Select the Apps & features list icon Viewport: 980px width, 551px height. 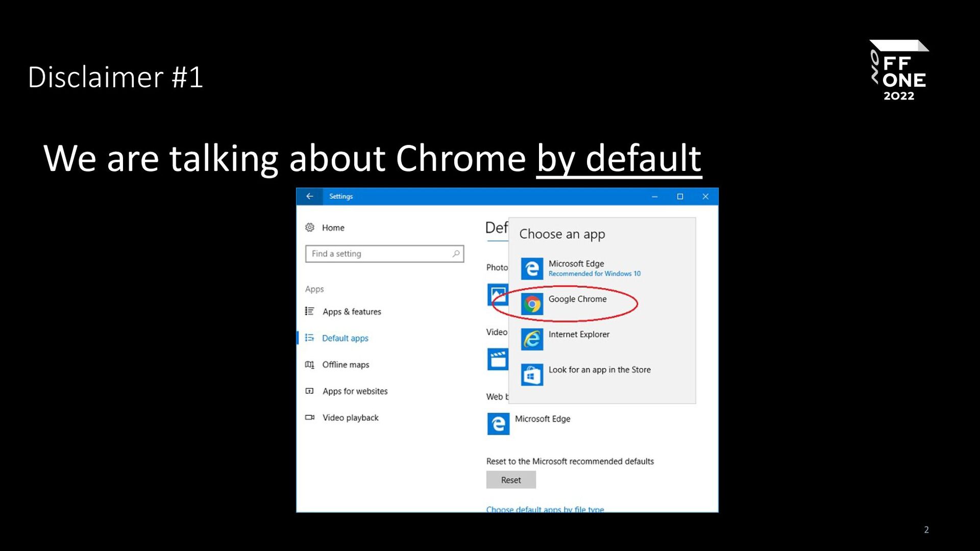click(x=309, y=311)
